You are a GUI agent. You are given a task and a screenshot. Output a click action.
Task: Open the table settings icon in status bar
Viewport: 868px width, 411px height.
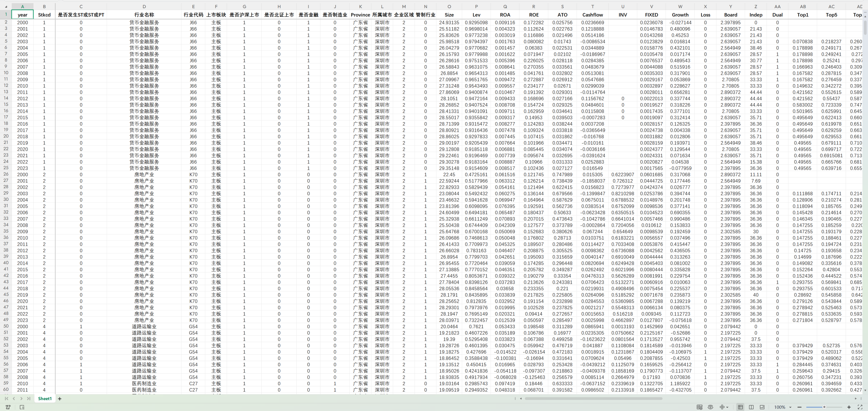(699, 407)
